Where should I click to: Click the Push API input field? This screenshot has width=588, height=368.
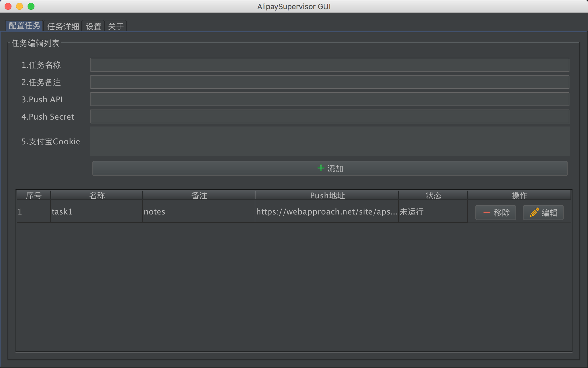pos(330,99)
